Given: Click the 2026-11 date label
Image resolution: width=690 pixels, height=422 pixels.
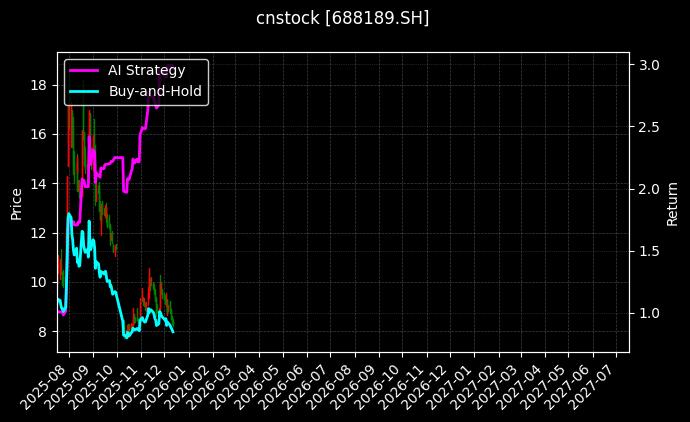Looking at the screenshot, I should click(401, 387).
